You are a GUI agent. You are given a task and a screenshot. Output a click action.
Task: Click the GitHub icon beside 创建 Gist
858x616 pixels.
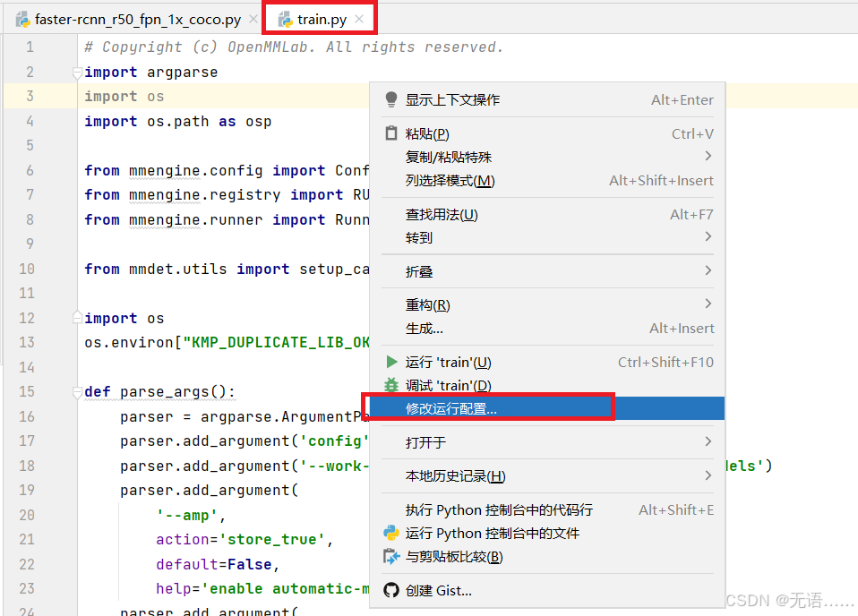[391, 589]
